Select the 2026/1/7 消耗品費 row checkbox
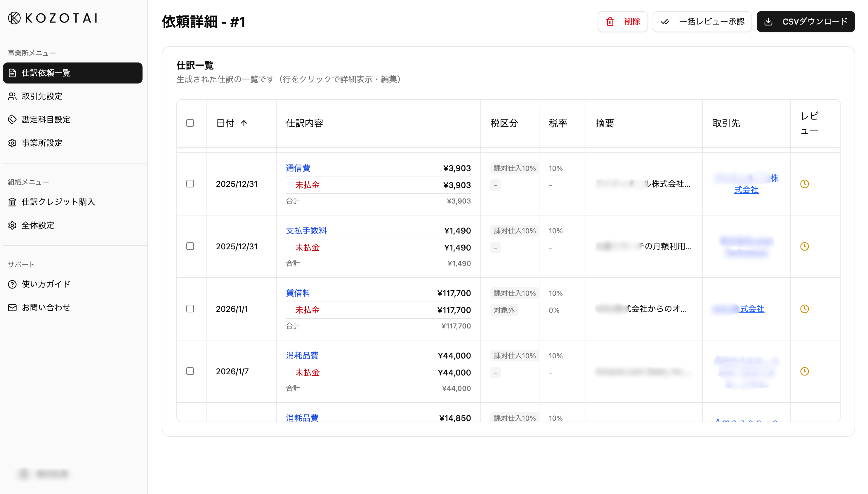868x494 pixels. 190,371
